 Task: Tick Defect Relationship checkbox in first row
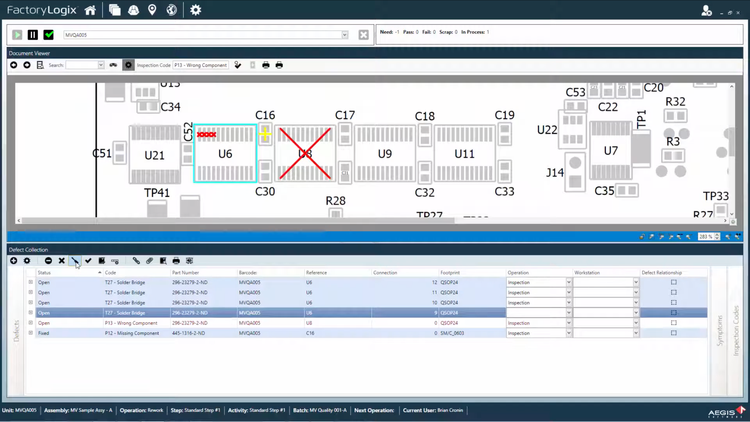(x=673, y=283)
